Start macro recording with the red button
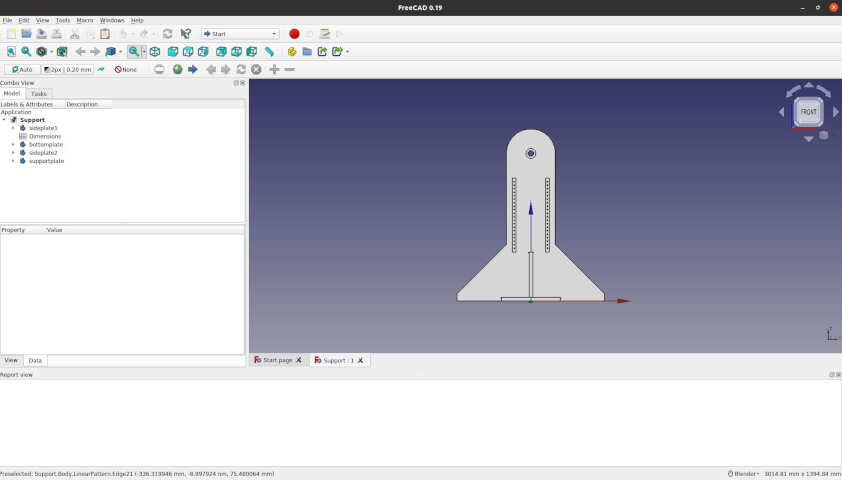This screenshot has height=480, width=842. (x=294, y=34)
